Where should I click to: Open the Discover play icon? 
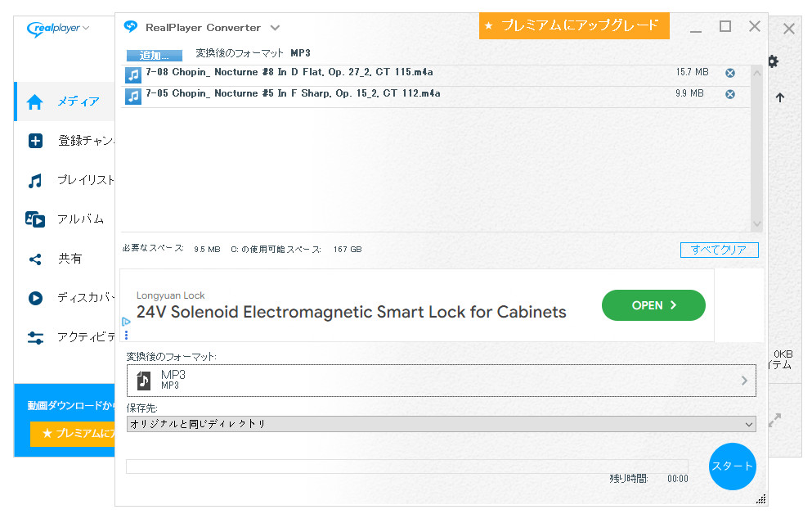35,298
